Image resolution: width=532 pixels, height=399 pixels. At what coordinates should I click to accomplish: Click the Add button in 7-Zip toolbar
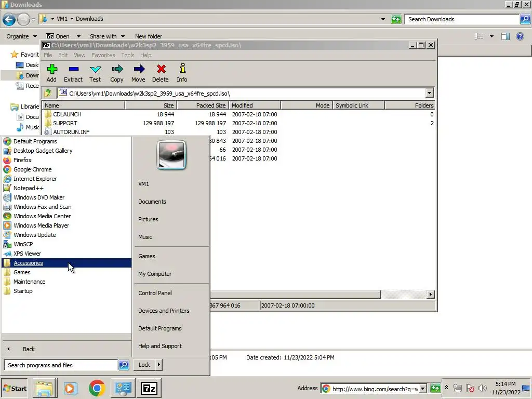click(51, 73)
